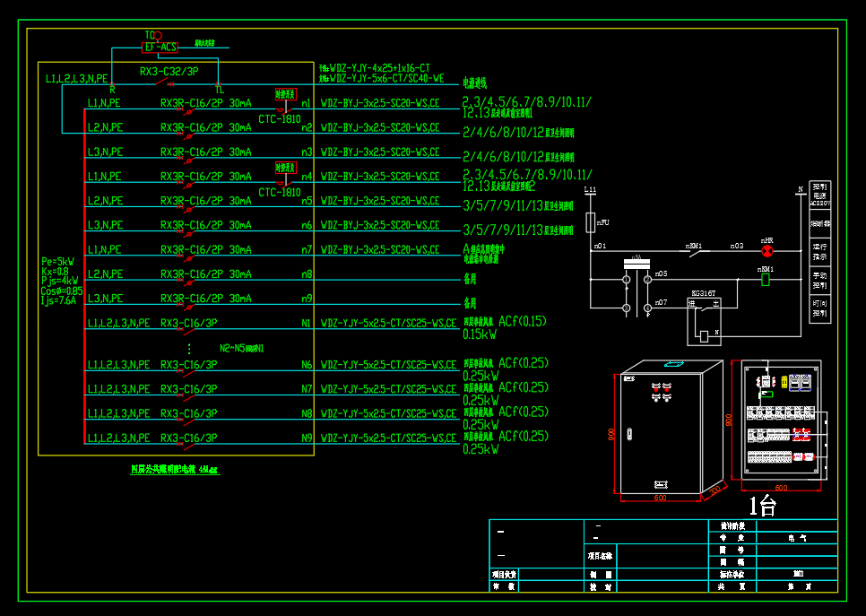866x616 pixels.
Task: Click the nFU fuse symbol
Action: pos(590,222)
